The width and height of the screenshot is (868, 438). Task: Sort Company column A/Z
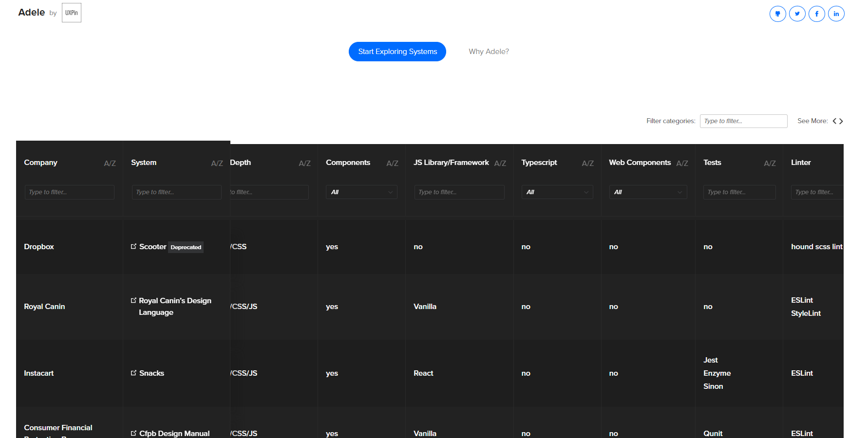(x=110, y=163)
